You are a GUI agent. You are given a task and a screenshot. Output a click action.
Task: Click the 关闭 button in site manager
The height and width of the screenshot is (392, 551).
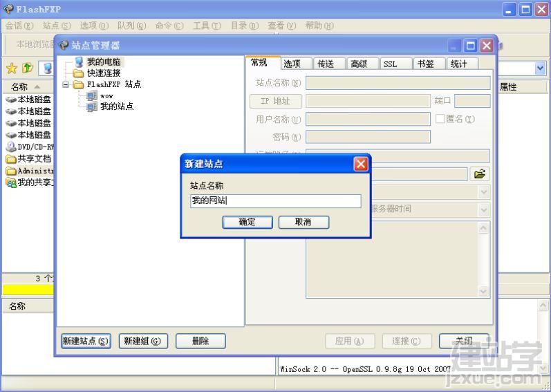tap(464, 341)
